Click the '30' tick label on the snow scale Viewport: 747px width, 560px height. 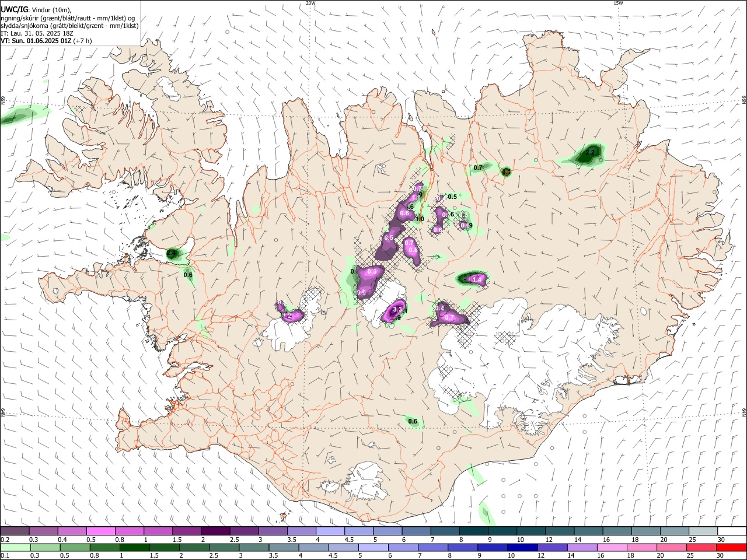(721, 540)
